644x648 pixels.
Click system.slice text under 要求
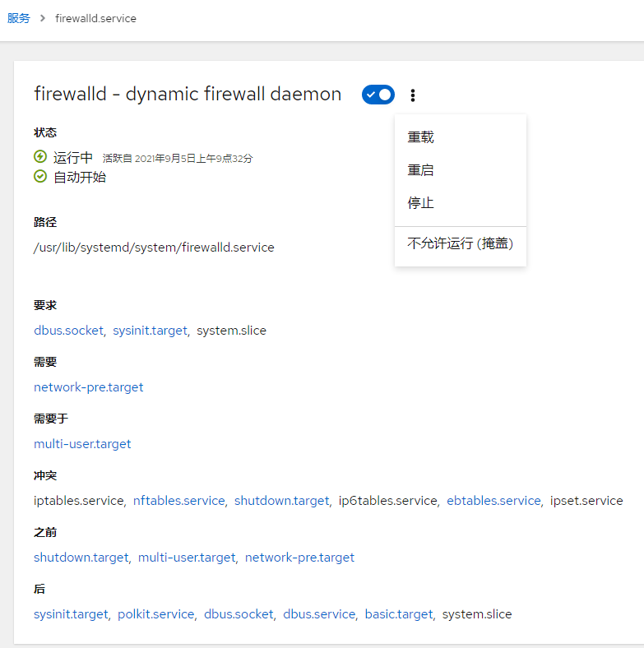click(231, 331)
